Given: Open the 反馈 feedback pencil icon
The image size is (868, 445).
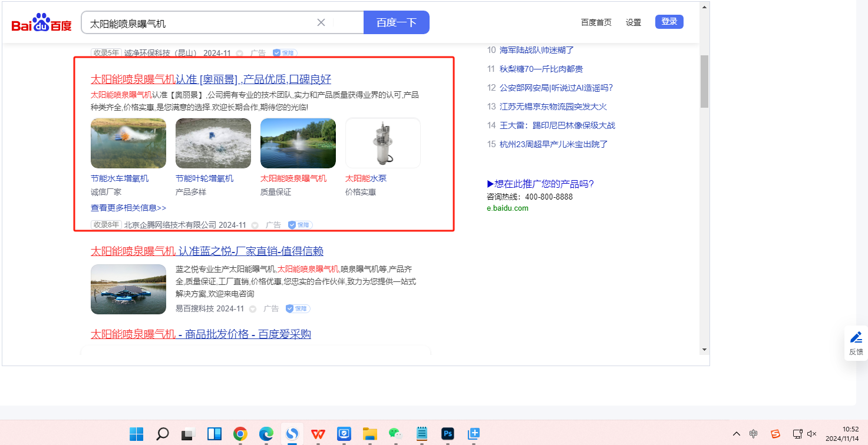Looking at the screenshot, I should pos(856,338).
